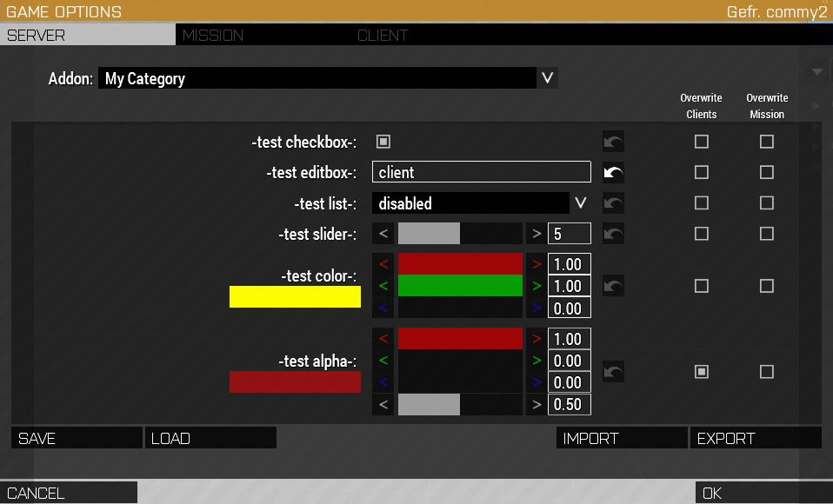
Task: Focus the test alpha 0.50 value field
Action: click(570, 405)
